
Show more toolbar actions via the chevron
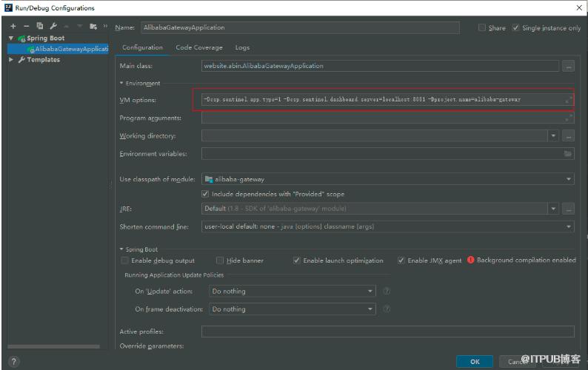pos(105,26)
